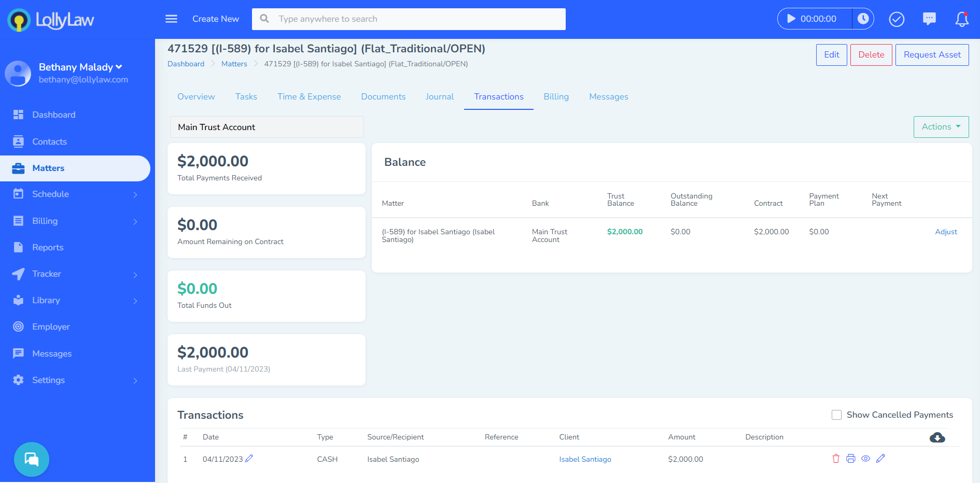Open the Actions dropdown
Screen dimensions: 980x483
tap(941, 127)
